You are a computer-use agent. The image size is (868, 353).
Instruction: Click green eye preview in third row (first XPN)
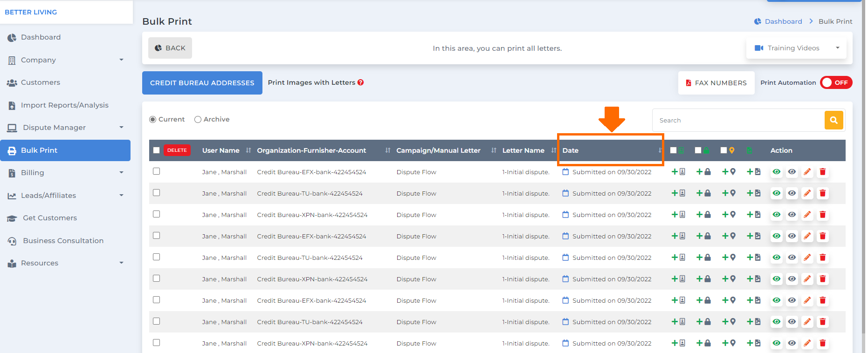coord(777,215)
